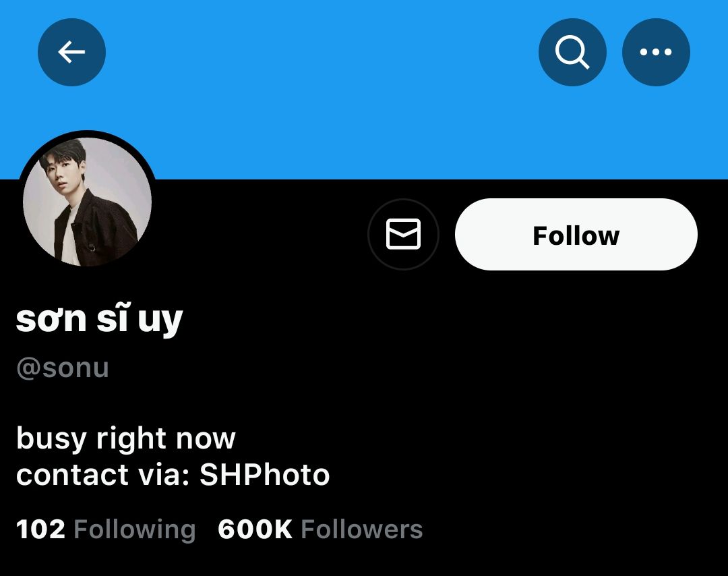Send a direct message to sơn sĩ uy
The height and width of the screenshot is (576, 728).
coord(403,235)
